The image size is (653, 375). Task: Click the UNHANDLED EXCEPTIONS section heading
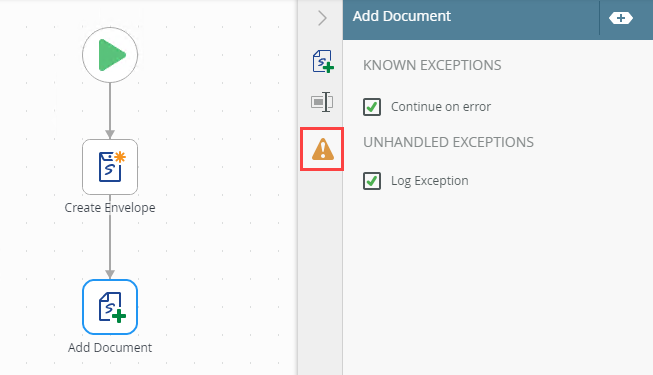(448, 142)
